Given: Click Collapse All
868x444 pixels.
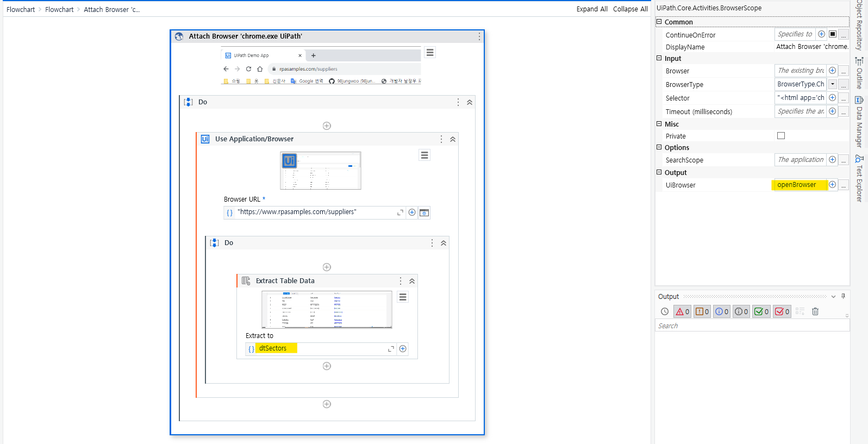Looking at the screenshot, I should pos(630,9).
